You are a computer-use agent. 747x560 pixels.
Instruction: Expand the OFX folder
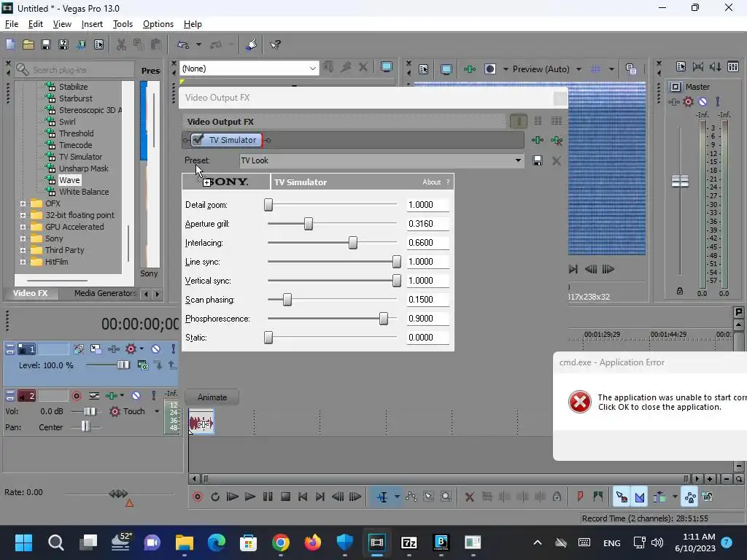(x=23, y=203)
